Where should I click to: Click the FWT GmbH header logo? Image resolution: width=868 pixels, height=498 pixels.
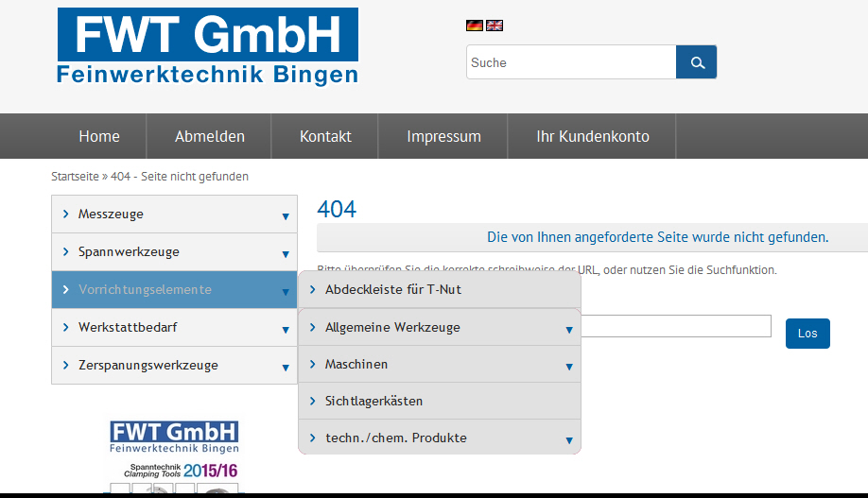pos(207,47)
